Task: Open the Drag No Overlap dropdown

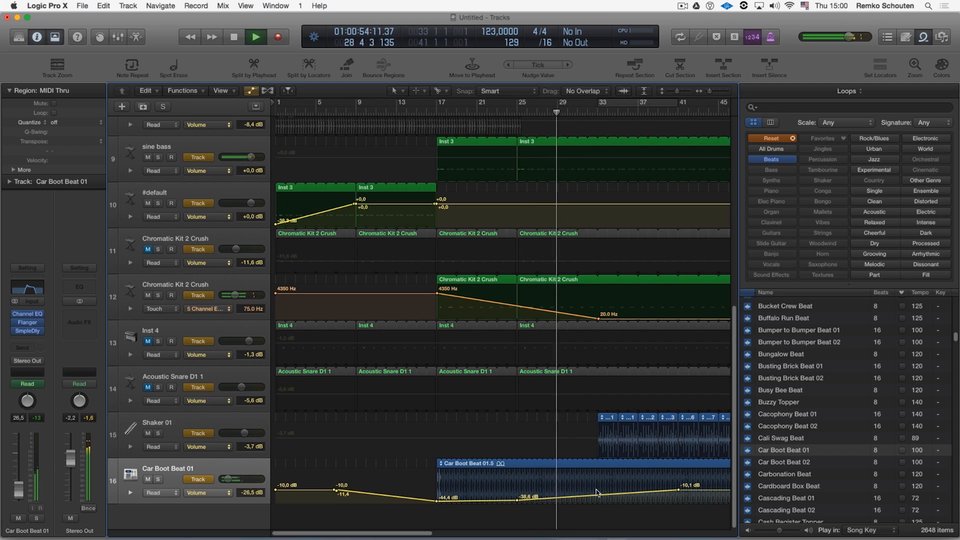Action: (587, 91)
